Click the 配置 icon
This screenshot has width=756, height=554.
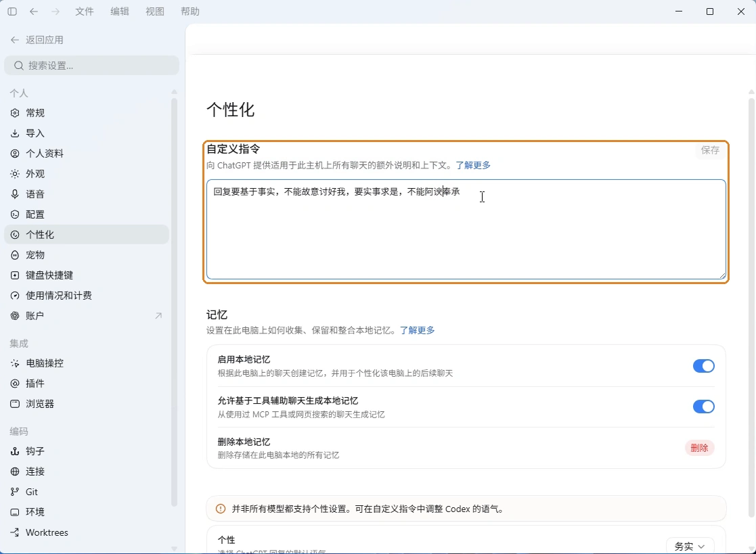point(15,214)
